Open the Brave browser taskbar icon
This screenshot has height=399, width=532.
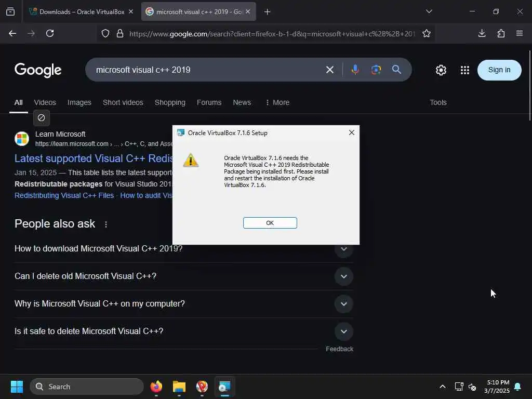[202, 387]
